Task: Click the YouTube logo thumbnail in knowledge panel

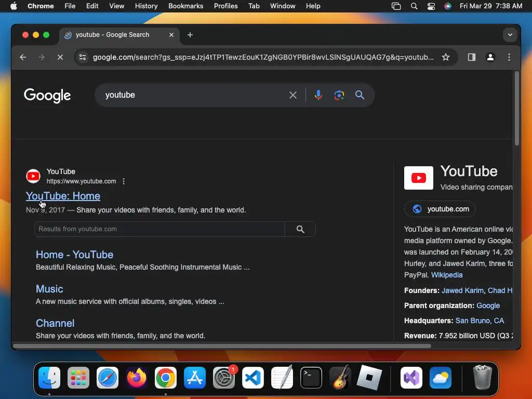Action: (418, 178)
